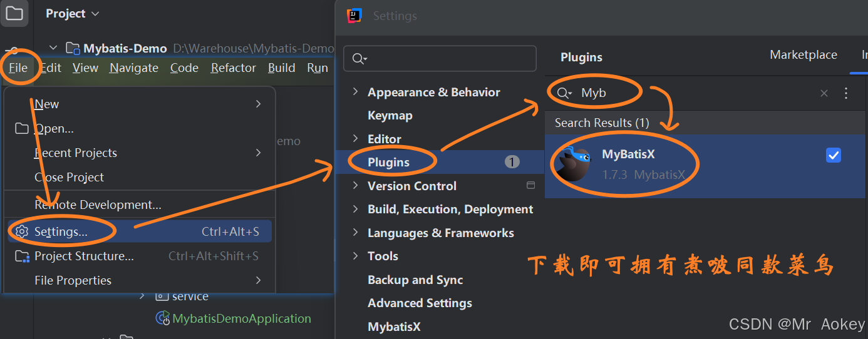Open the File Properties submenu
Image resolution: width=868 pixels, height=339 pixels.
[139, 280]
